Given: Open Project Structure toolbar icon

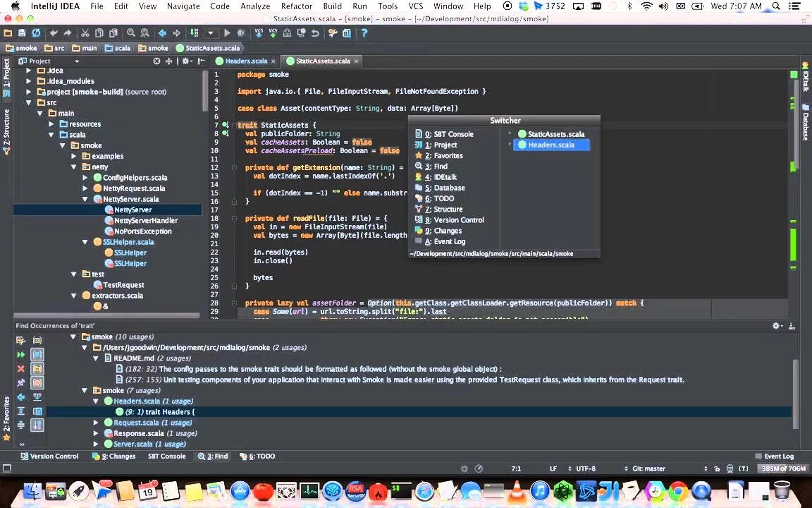Looking at the screenshot, I should pyautogui.click(x=347, y=33).
